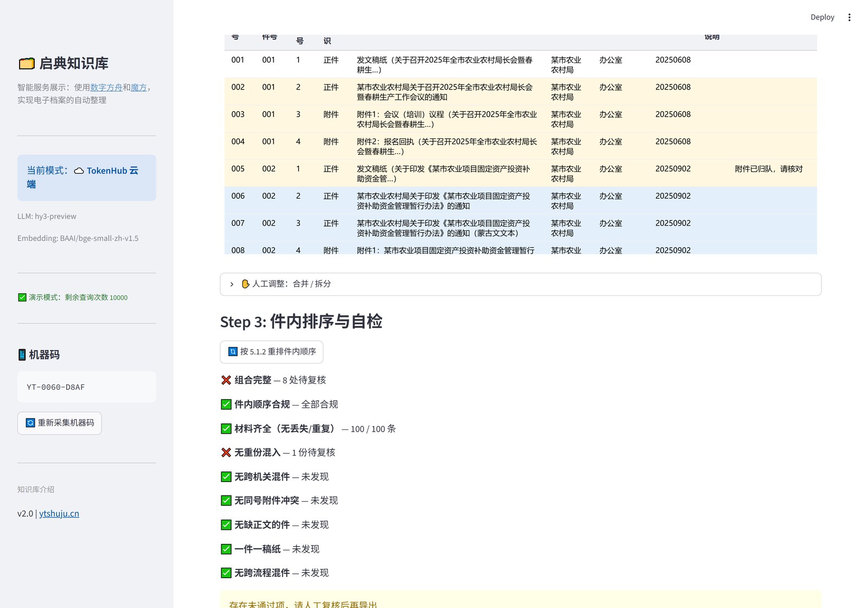Click the green check icon beside 演示模式
This screenshot has width=868, height=608.
click(22, 297)
